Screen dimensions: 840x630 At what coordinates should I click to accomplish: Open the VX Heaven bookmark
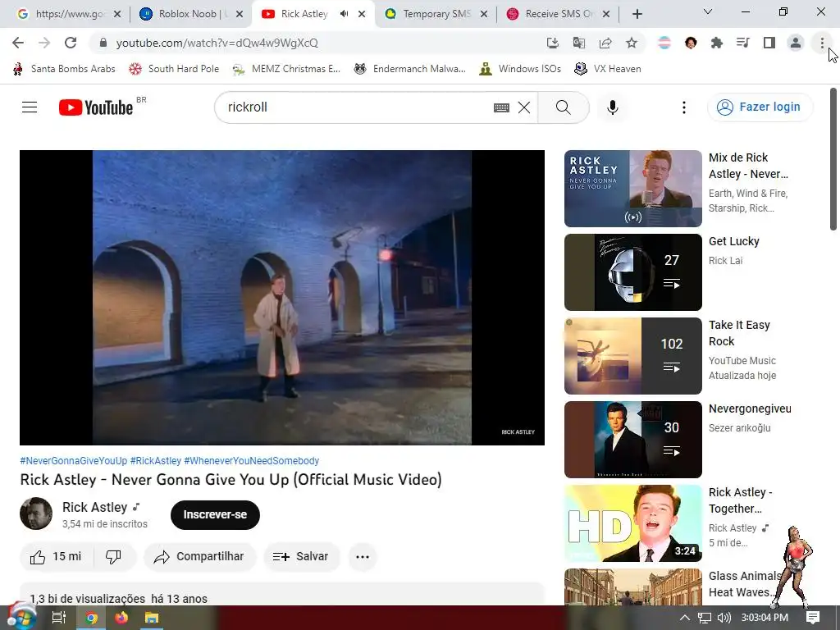click(x=608, y=69)
